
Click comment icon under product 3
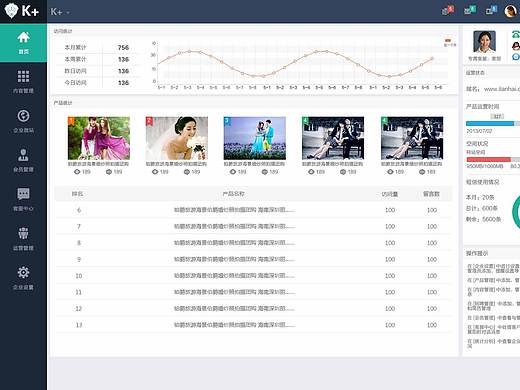(x=265, y=172)
